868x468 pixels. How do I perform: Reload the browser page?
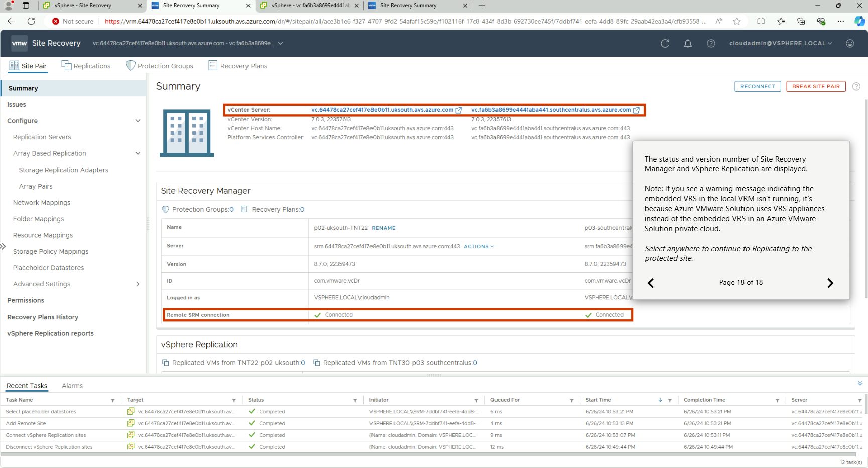(x=31, y=21)
